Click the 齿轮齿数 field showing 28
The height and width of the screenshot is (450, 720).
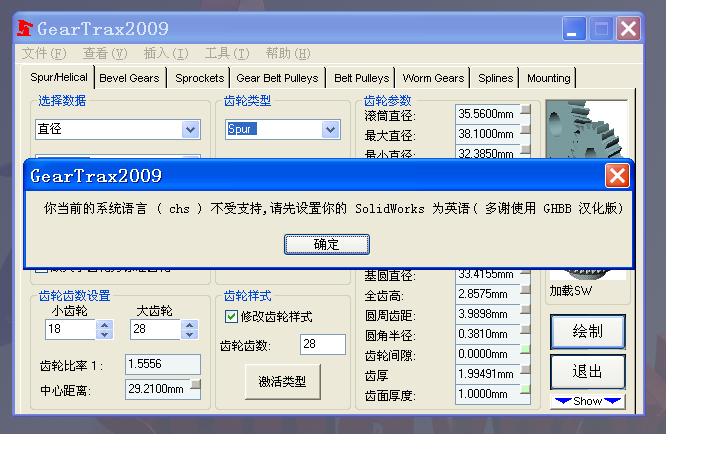pos(323,344)
